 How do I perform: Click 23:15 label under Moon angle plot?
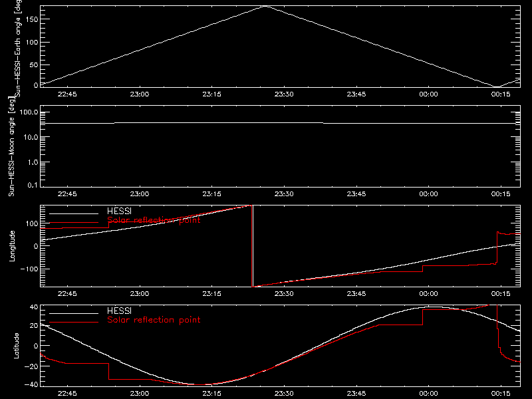point(211,194)
